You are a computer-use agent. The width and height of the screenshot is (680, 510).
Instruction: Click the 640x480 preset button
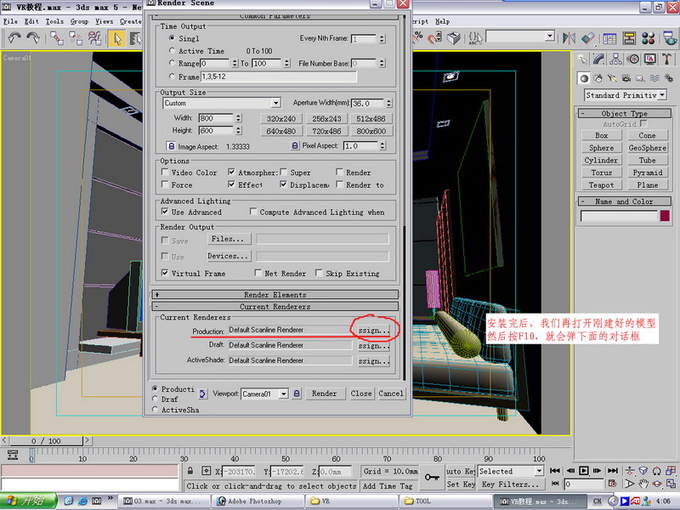pyautogui.click(x=281, y=131)
